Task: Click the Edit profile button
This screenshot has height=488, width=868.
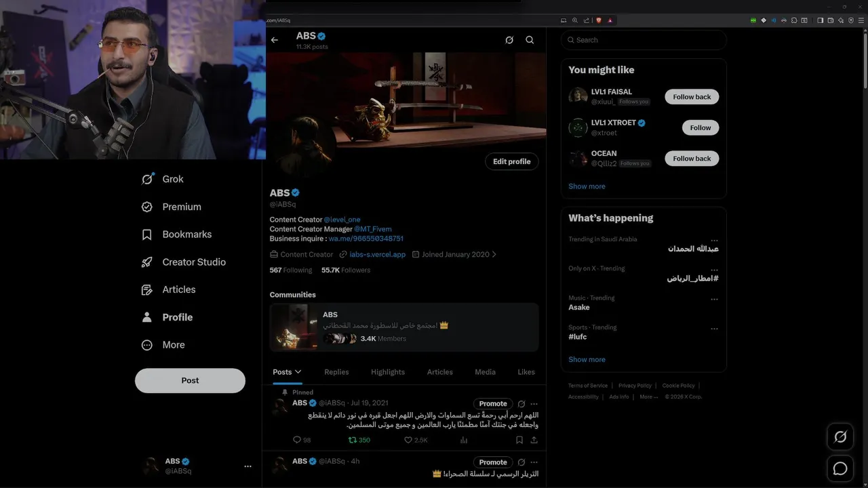Action: tap(512, 161)
